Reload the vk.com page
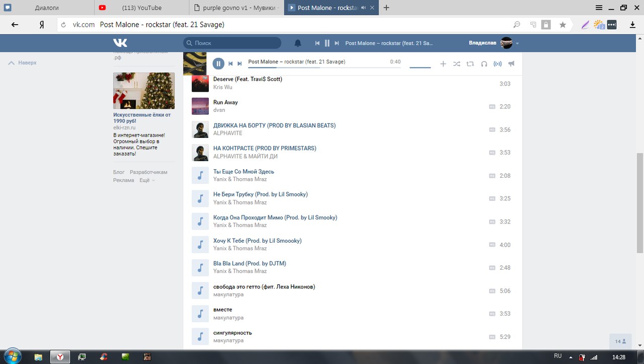Image resolution: width=644 pixels, height=364 pixels. (63, 25)
